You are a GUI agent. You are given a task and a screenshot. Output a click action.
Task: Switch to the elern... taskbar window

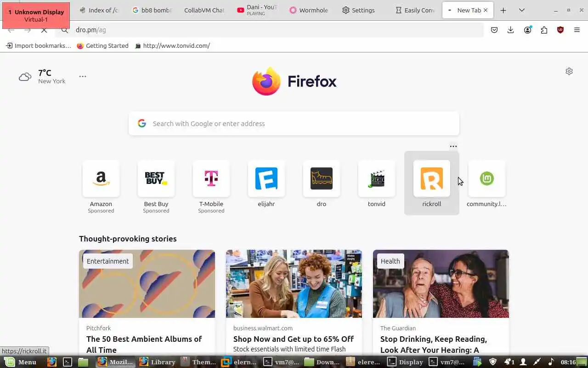(239, 362)
